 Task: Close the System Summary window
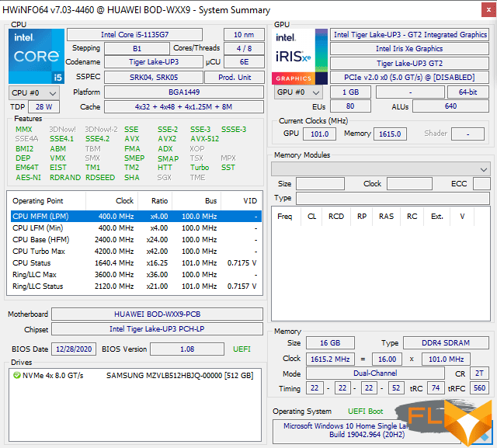488,10
